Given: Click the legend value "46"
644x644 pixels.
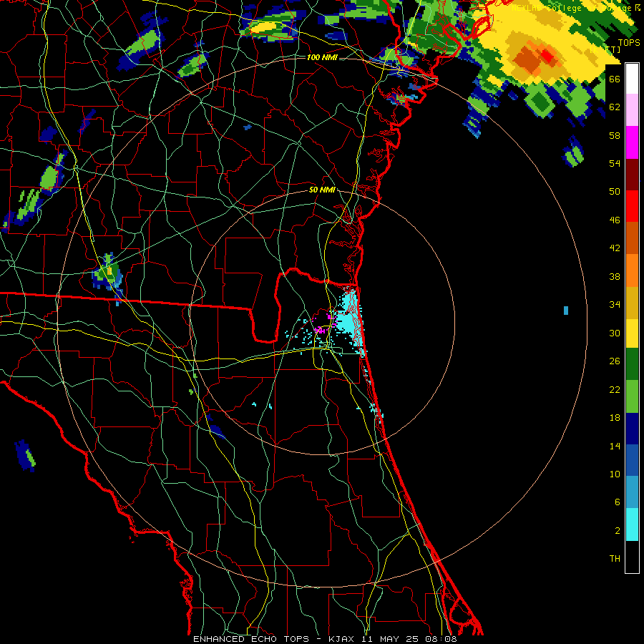Looking at the screenshot, I should pos(615,220).
